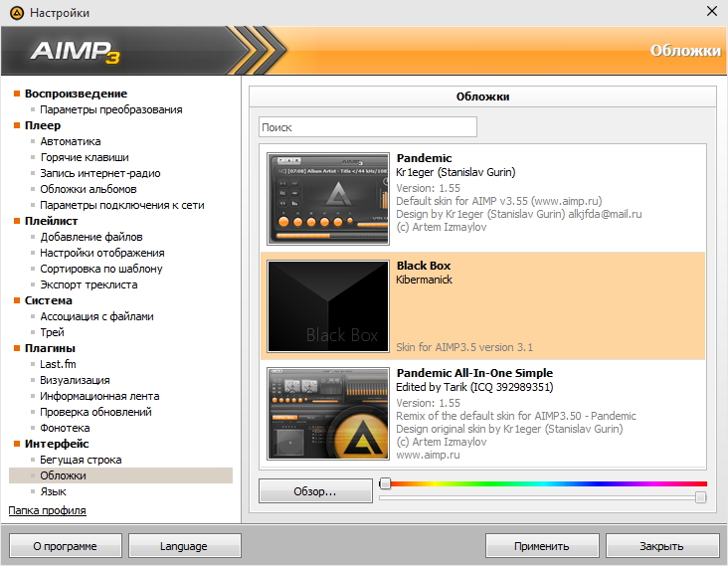This screenshot has width=728, height=566.
Task: Open the Плейлист section
Action: [x=51, y=221]
